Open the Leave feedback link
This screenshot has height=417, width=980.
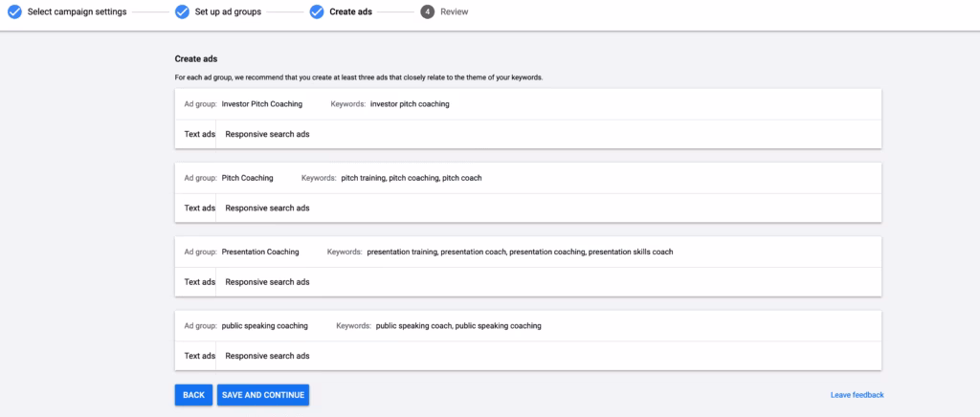[857, 395]
